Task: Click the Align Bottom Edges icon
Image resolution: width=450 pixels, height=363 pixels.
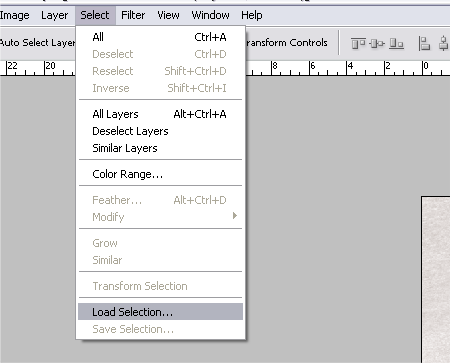Action: [x=396, y=43]
